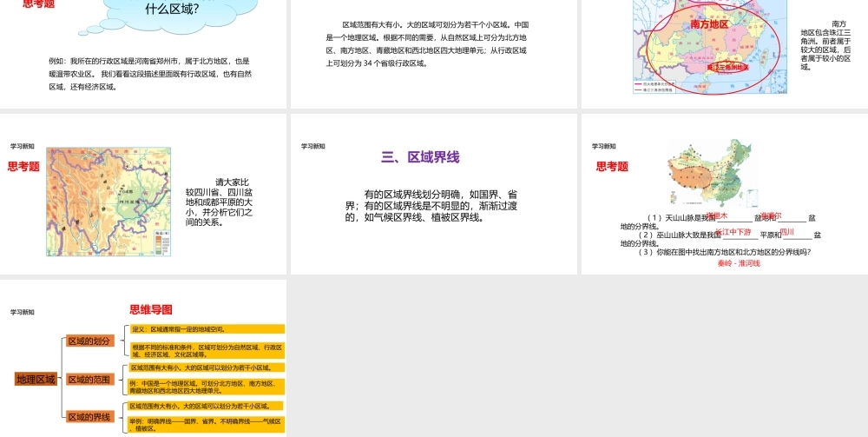
Task: Click the red 长江中下游 answer text
Action: coord(733,232)
